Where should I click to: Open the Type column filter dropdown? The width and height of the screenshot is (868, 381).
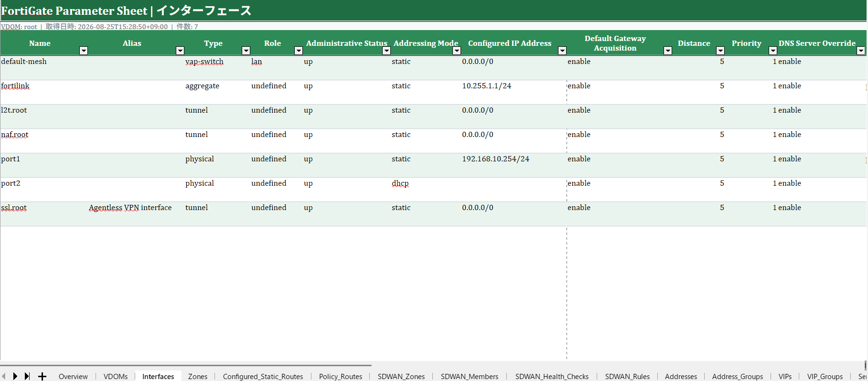tap(246, 51)
